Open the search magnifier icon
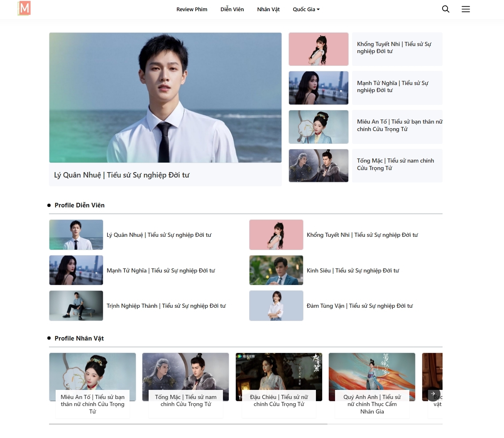 pyautogui.click(x=445, y=9)
